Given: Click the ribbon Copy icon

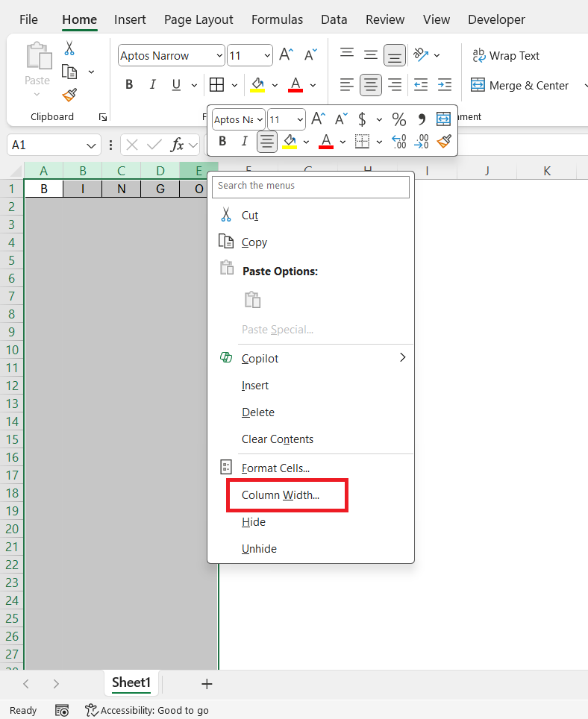Looking at the screenshot, I should pyautogui.click(x=69, y=72).
